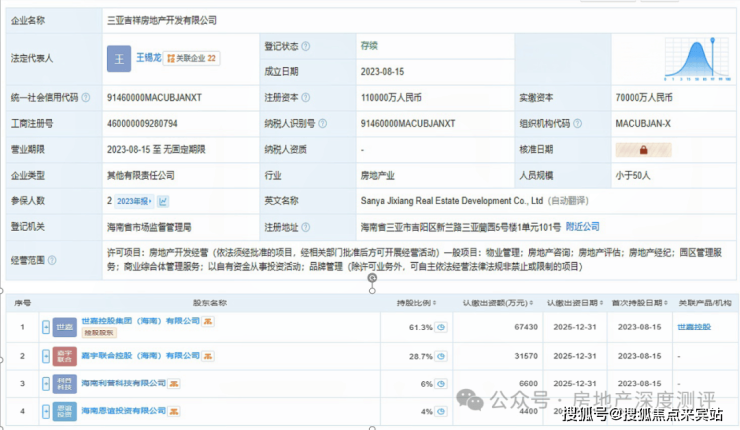This screenshot has height=430, width=740.
Task: Select registration number 460000009280794
Action: click(x=142, y=124)
